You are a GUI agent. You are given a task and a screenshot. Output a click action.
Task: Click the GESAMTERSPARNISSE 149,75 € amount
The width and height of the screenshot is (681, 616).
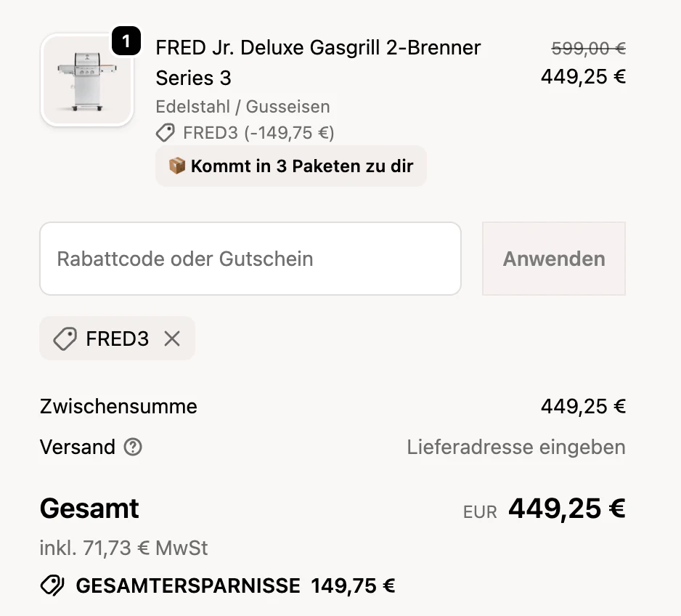pos(353,586)
